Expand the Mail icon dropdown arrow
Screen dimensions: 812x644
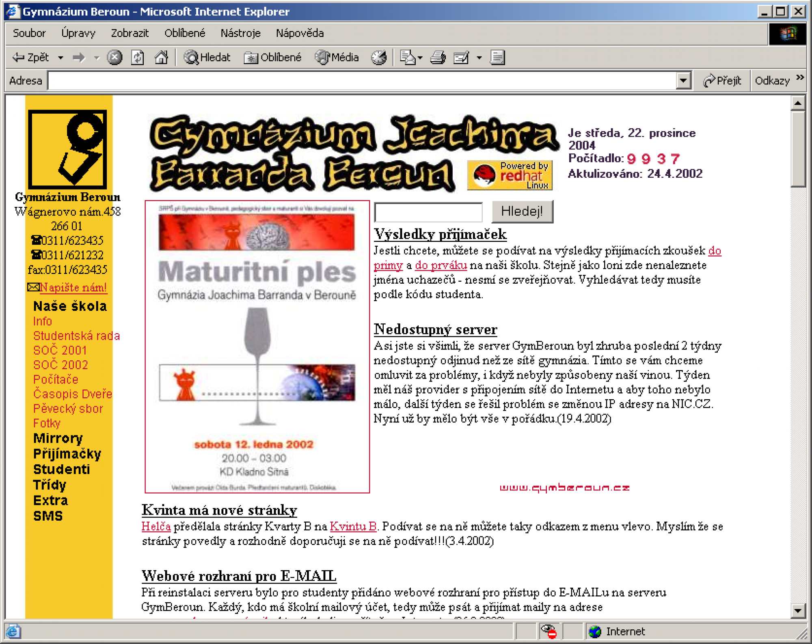point(420,58)
